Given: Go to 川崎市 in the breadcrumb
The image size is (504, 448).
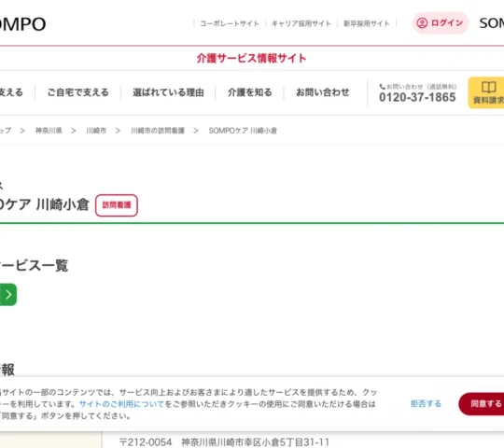Looking at the screenshot, I should 96,131.
